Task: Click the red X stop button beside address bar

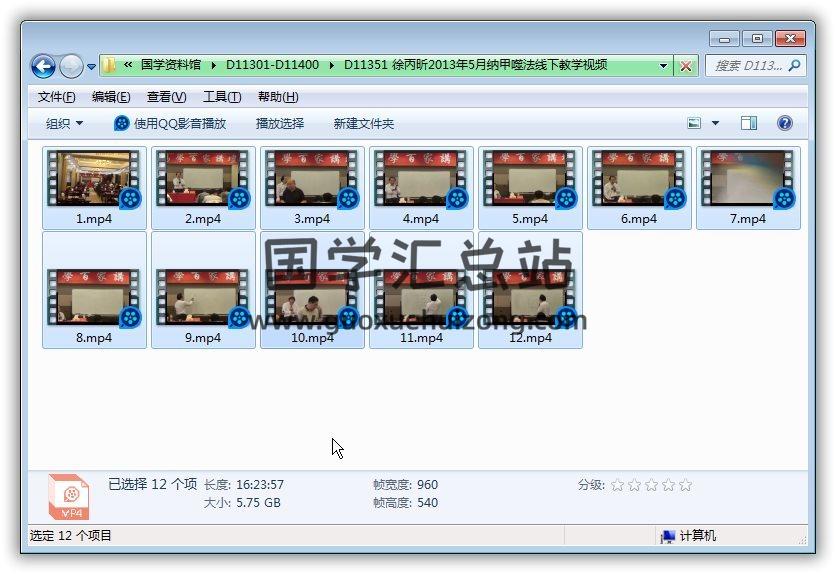Action: tap(686, 66)
